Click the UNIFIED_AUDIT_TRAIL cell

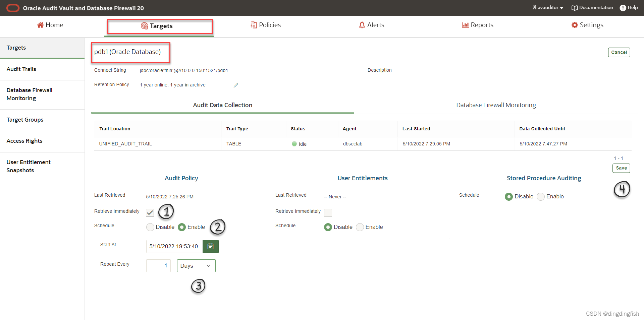125,144
